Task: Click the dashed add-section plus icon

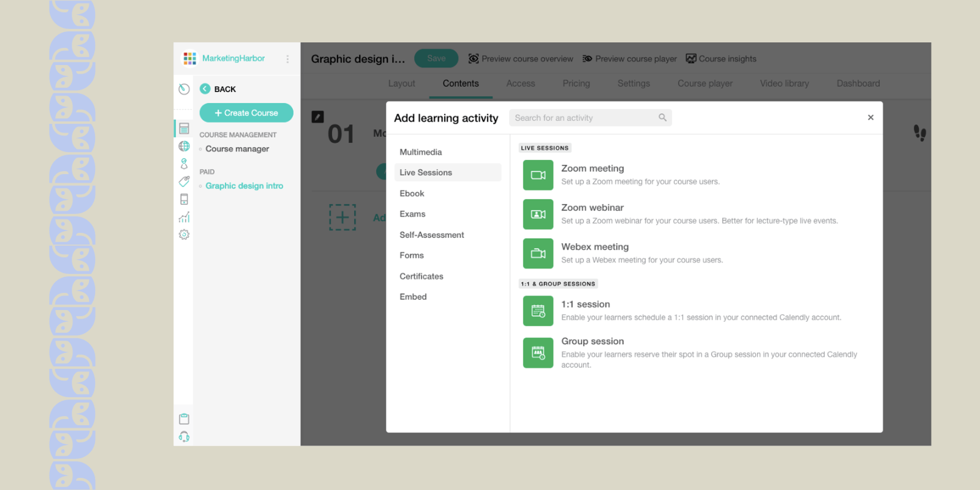Action: tap(342, 217)
